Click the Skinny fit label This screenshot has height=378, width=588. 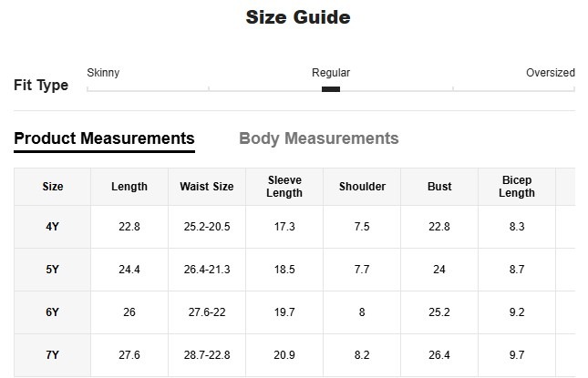[103, 73]
